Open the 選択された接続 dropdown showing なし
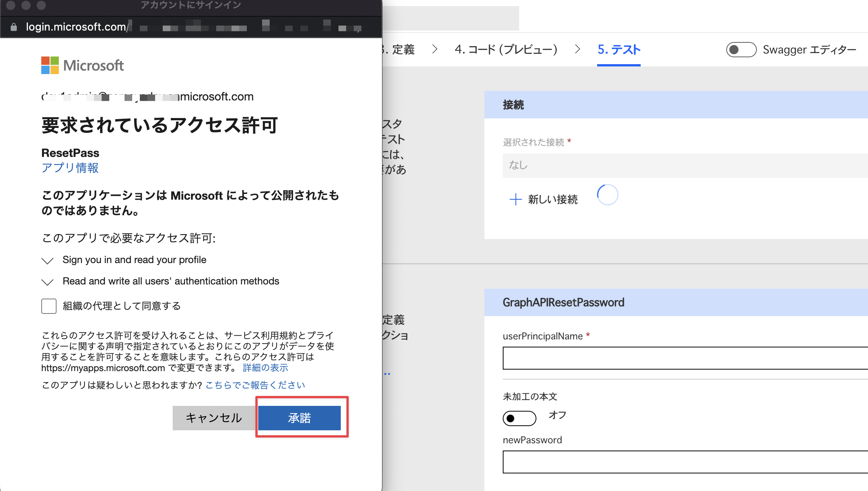Viewport: 868px width, 491px height. [x=685, y=165]
